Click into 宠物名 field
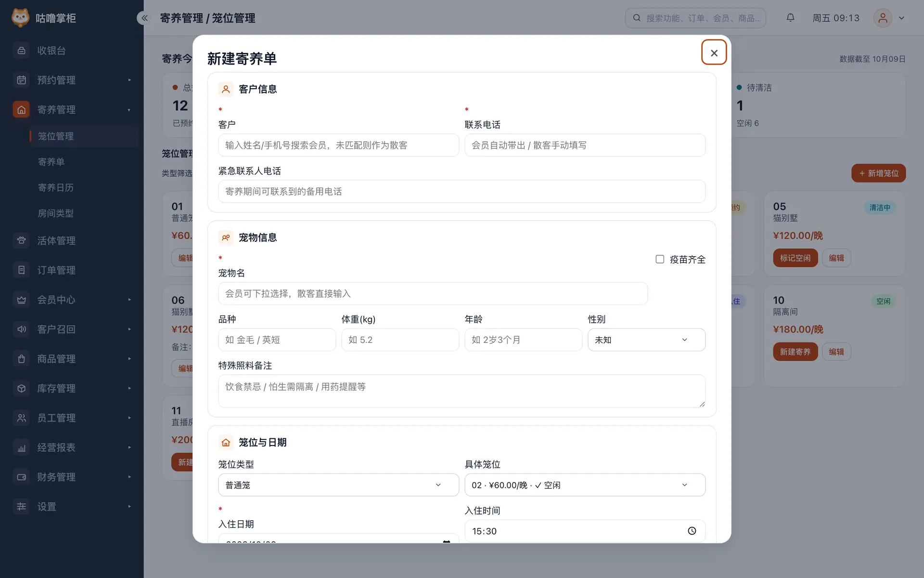The height and width of the screenshot is (578, 924). pyautogui.click(x=433, y=293)
